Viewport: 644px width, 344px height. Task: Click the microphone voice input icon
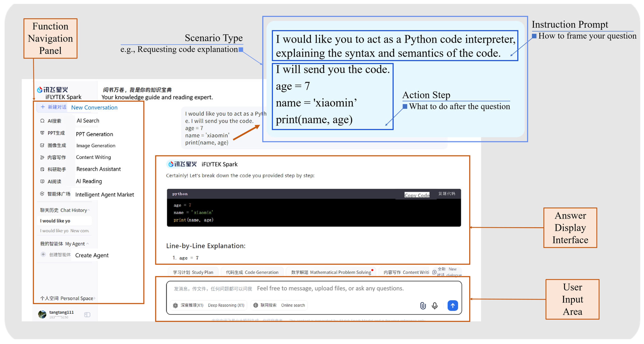pyautogui.click(x=434, y=306)
